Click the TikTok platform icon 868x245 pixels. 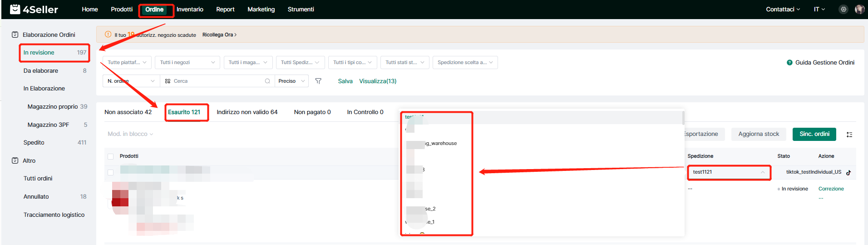point(848,172)
